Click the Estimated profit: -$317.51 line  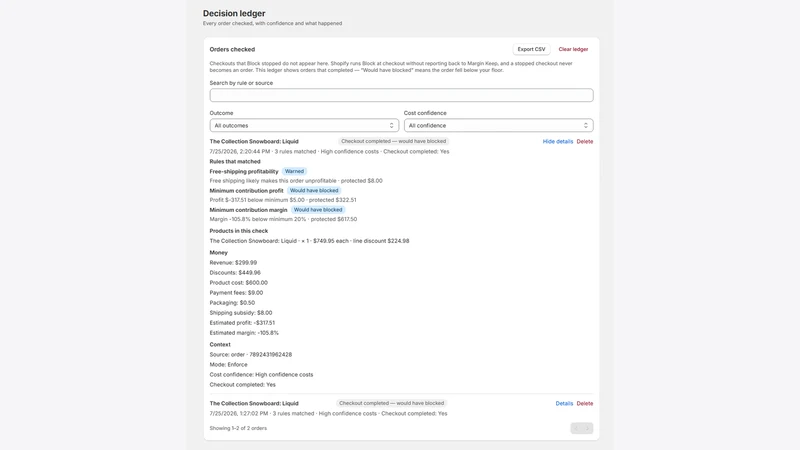coord(242,323)
